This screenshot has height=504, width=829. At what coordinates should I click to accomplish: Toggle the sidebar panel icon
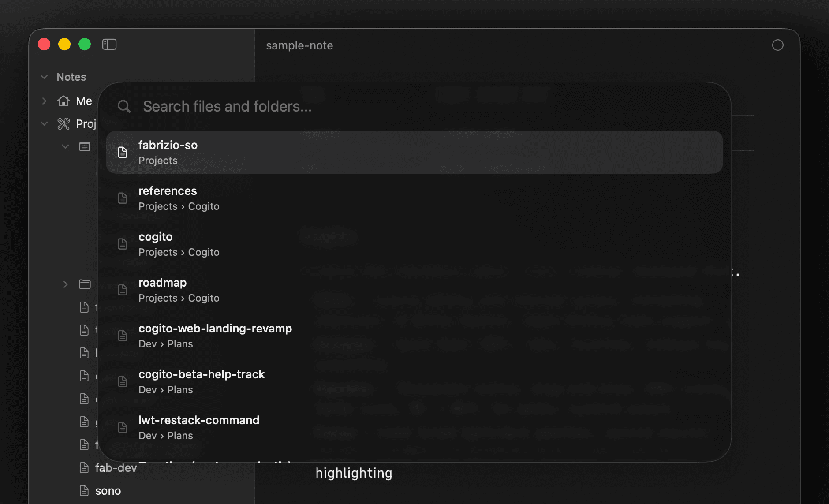coord(109,45)
